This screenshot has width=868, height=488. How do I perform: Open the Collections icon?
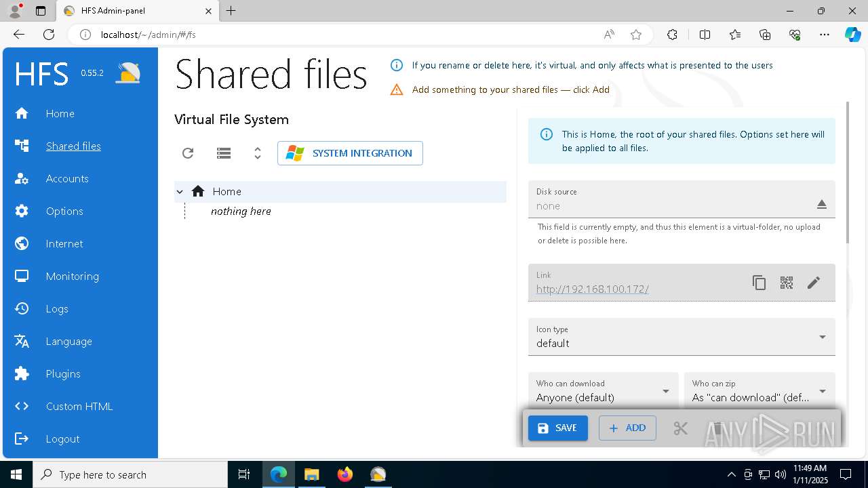[765, 35]
